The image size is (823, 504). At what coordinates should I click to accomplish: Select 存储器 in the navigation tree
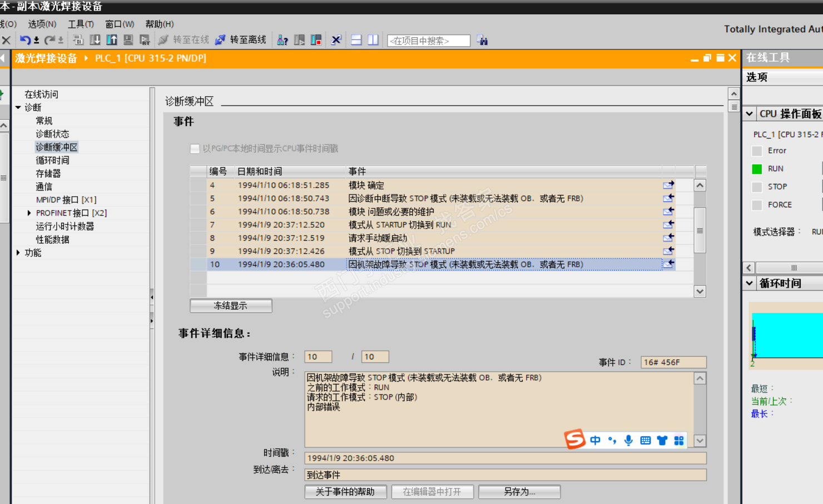(48, 173)
